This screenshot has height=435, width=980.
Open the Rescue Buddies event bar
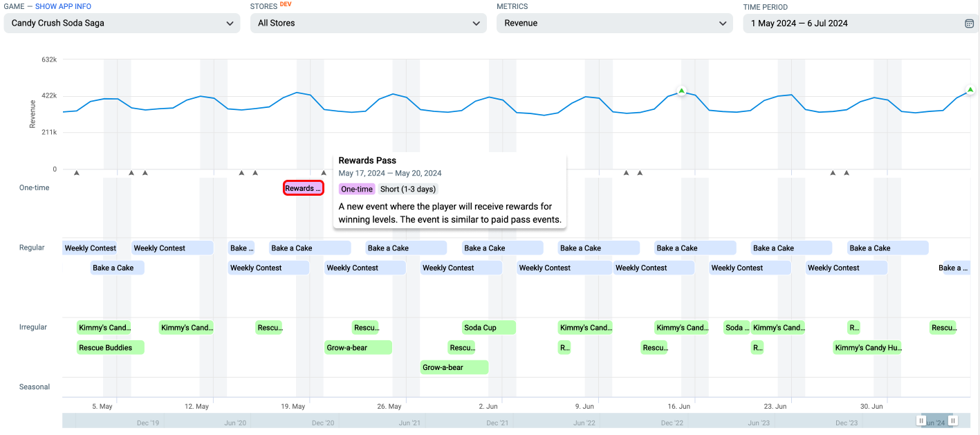pos(111,347)
